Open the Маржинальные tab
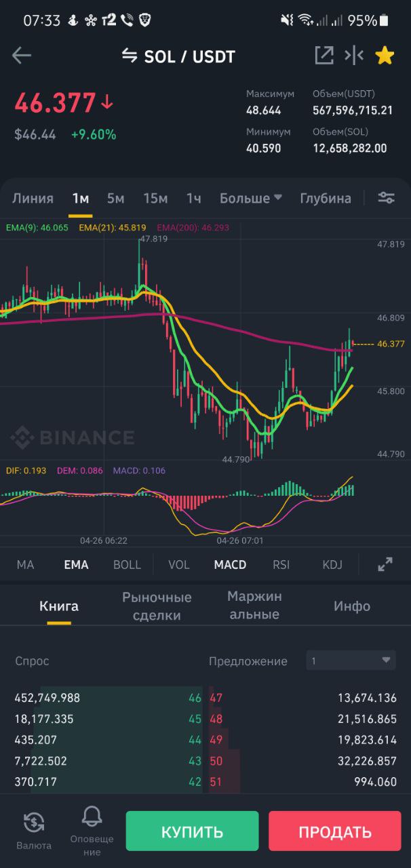This screenshot has height=868, width=411. click(x=254, y=606)
